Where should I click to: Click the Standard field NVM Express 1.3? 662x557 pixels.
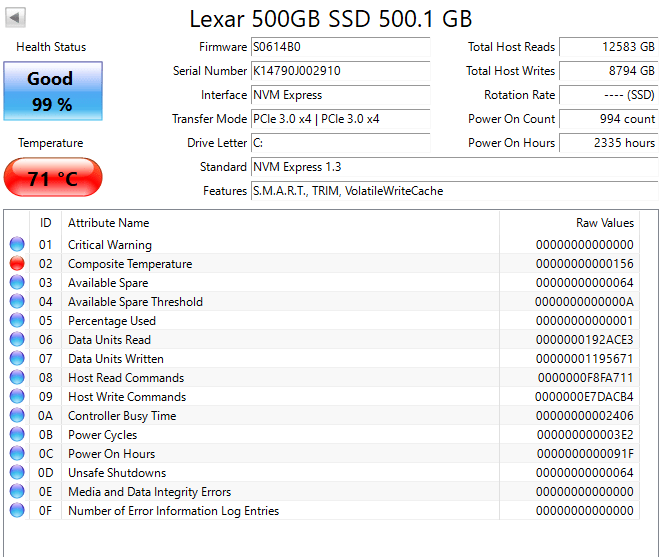(455, 167)
